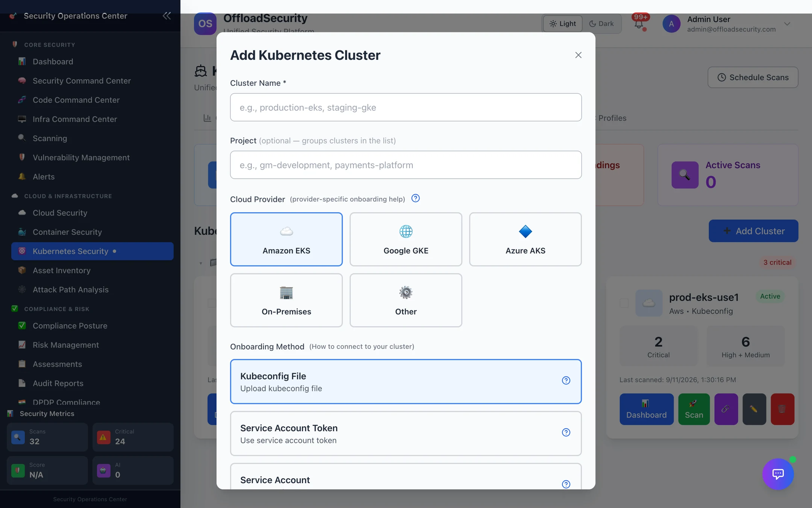Choose Service Account Token onboarding method
Image resolution: width=812 pixels, height=508 pixels.
coord(406,433)
